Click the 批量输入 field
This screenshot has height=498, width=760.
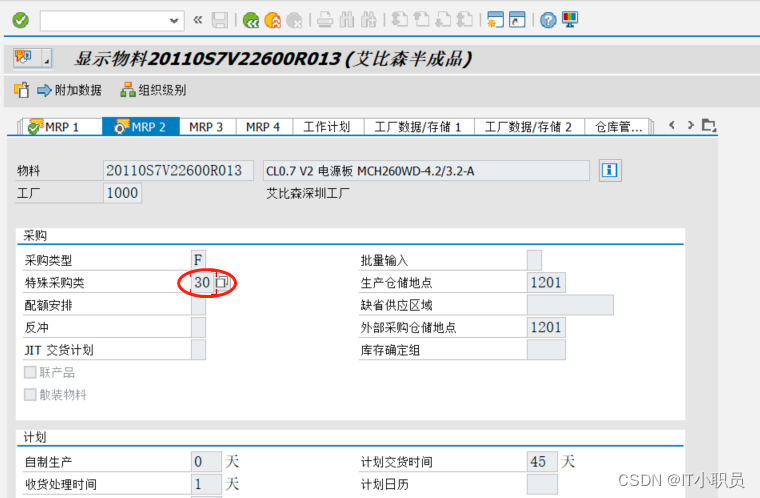pyautogui.click(x=534, y=260)
